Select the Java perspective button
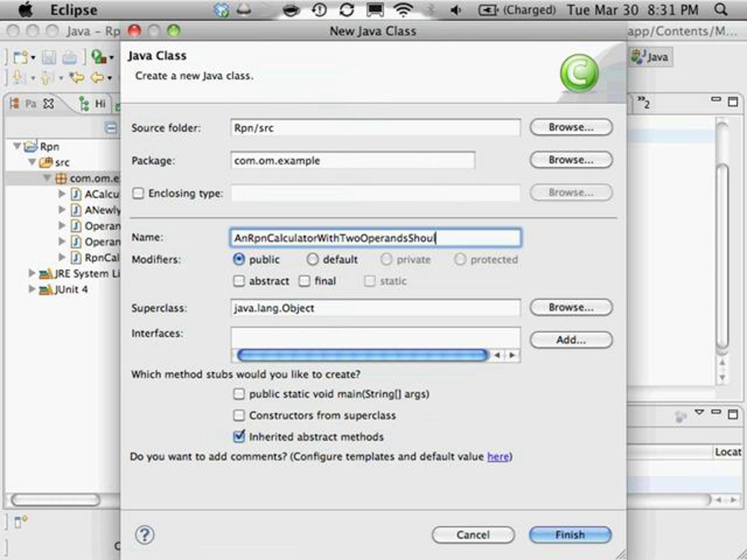 point(650,57)
